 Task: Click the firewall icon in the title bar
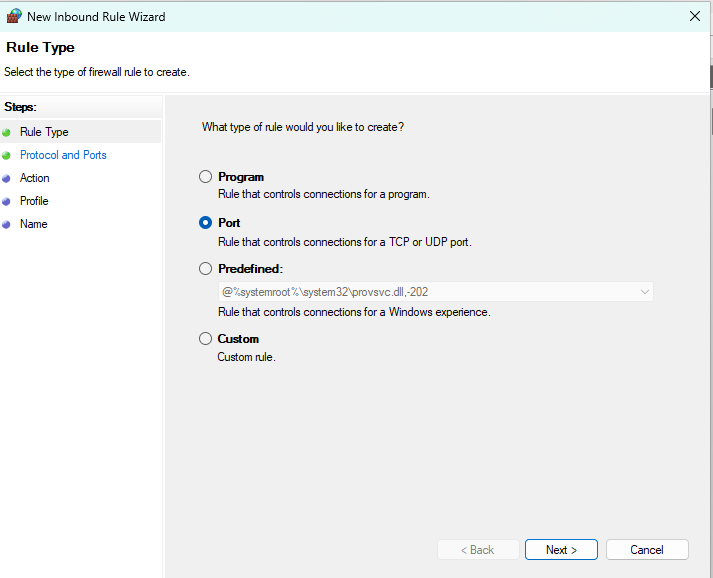[x=13, y=16]
